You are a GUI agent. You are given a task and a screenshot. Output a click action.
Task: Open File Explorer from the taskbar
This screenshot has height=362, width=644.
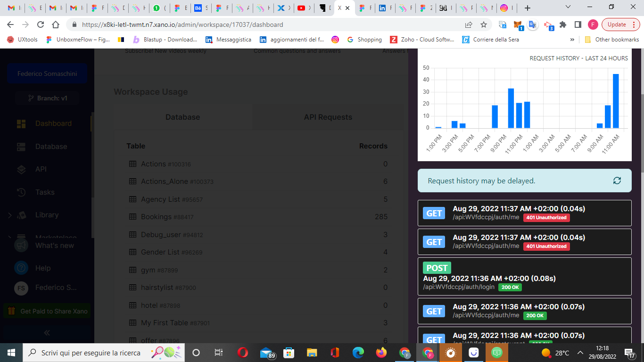[312, 353]
